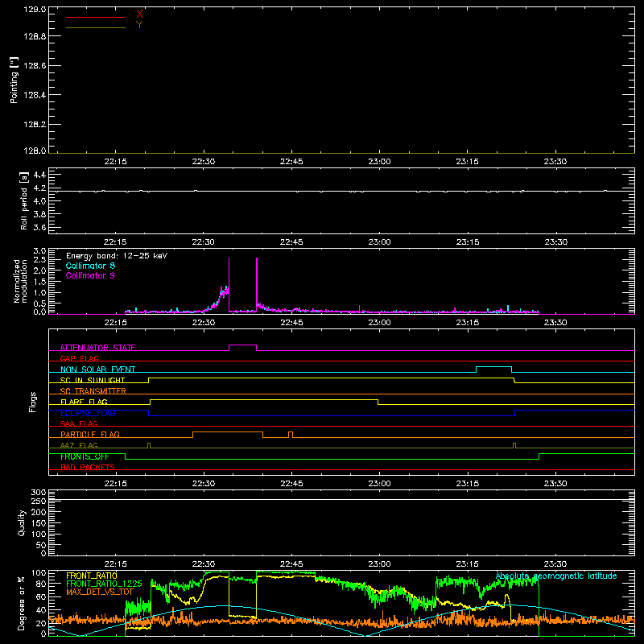This screenshot has height=644, width=644.
Task: Click the 22:30 label under Quality panel
Action: pos(204,564)
